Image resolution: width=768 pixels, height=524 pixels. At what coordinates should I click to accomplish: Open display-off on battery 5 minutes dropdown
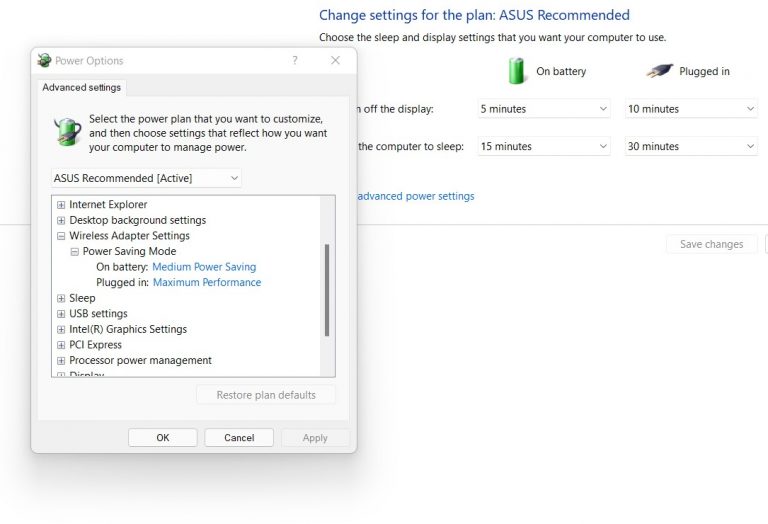tap(543, 109)
